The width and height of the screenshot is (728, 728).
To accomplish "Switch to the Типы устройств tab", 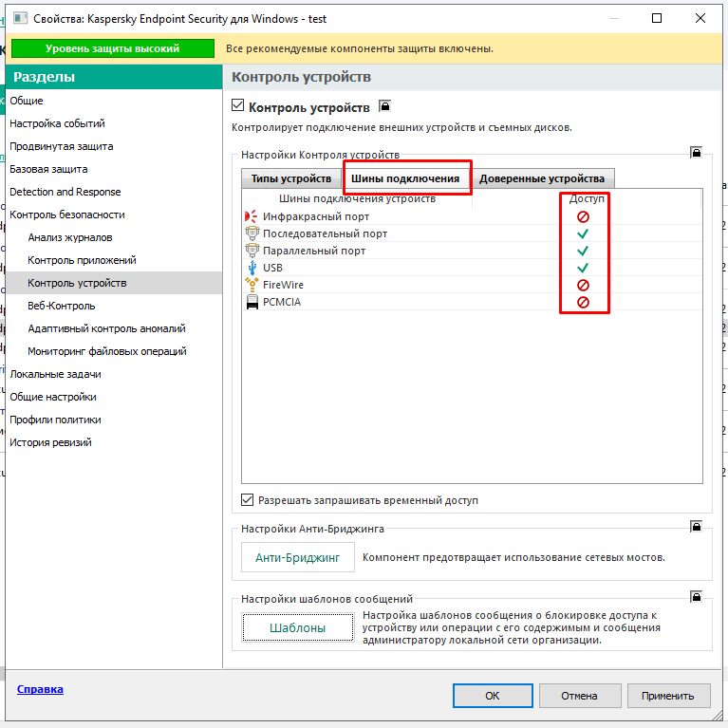I will point(291,178).
